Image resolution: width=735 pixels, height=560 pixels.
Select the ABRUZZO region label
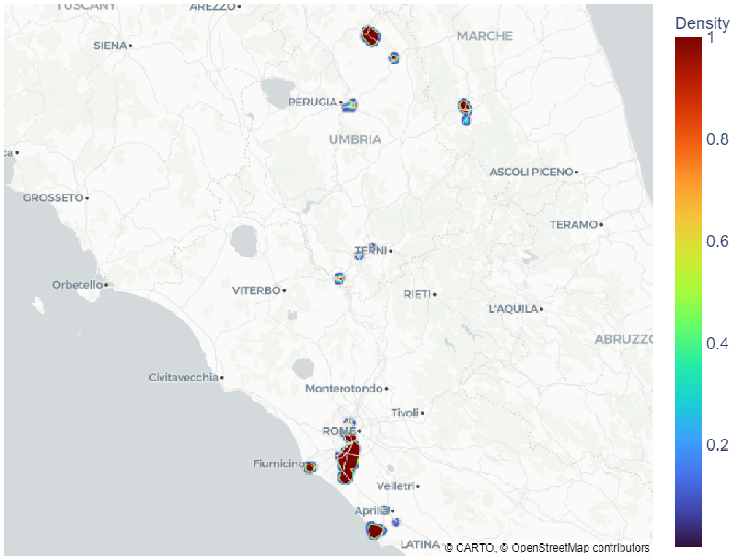coord(623,339)
